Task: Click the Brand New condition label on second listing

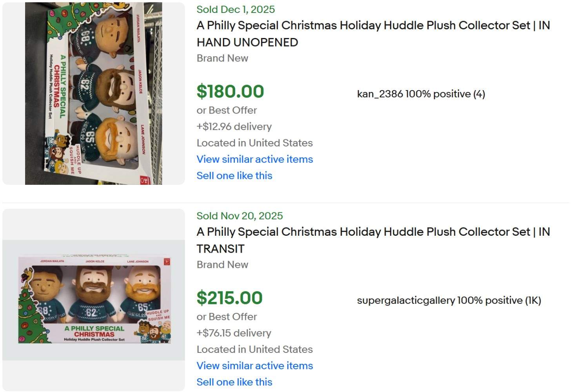Action: pos(222,265)
